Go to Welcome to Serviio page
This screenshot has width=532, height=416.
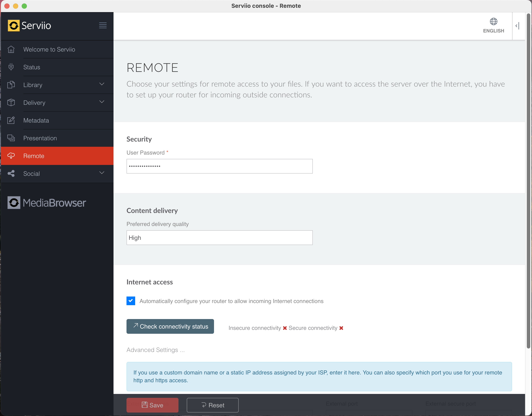tap(49, 49)
